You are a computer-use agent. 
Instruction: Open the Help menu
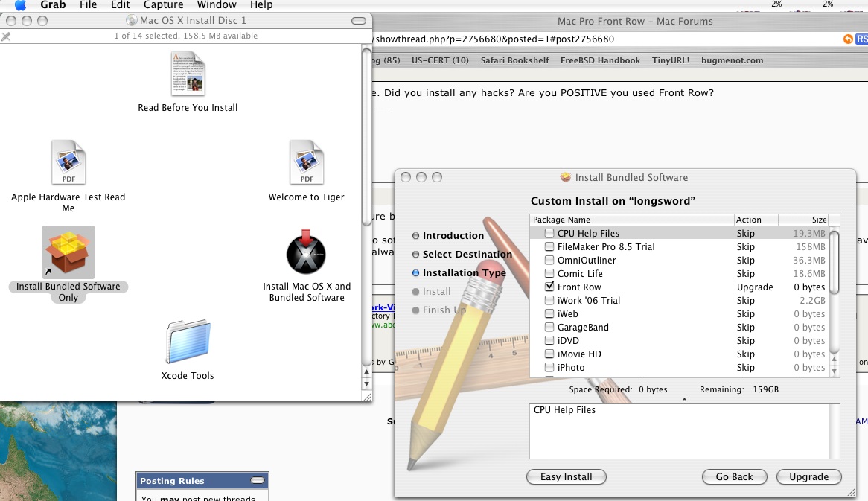tap(261, 5)
